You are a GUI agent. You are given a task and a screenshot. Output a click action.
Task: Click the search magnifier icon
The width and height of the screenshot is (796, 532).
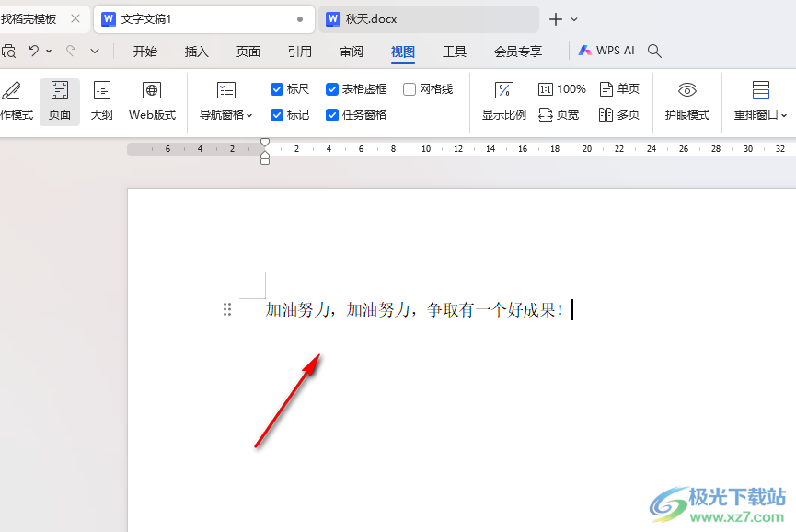click(x=654, y=51)
